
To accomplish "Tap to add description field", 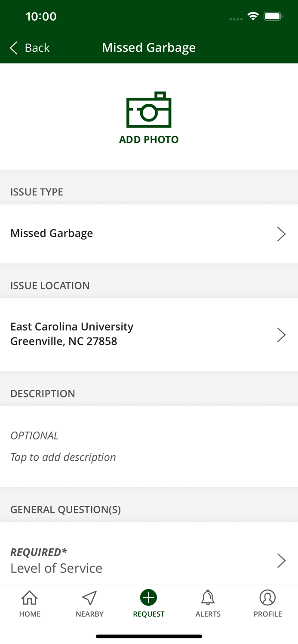I will click(x=63, y=457).
